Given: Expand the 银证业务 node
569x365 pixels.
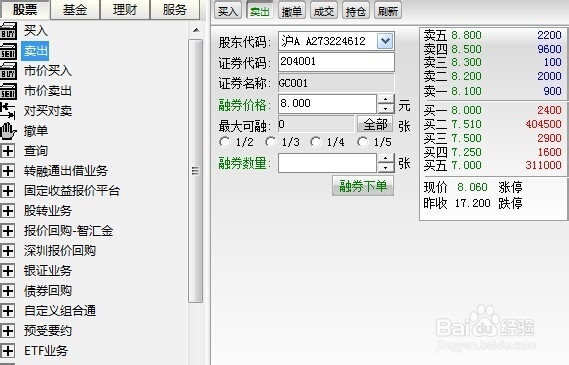Looking at the screenshot, I should [x=8, y=271].
